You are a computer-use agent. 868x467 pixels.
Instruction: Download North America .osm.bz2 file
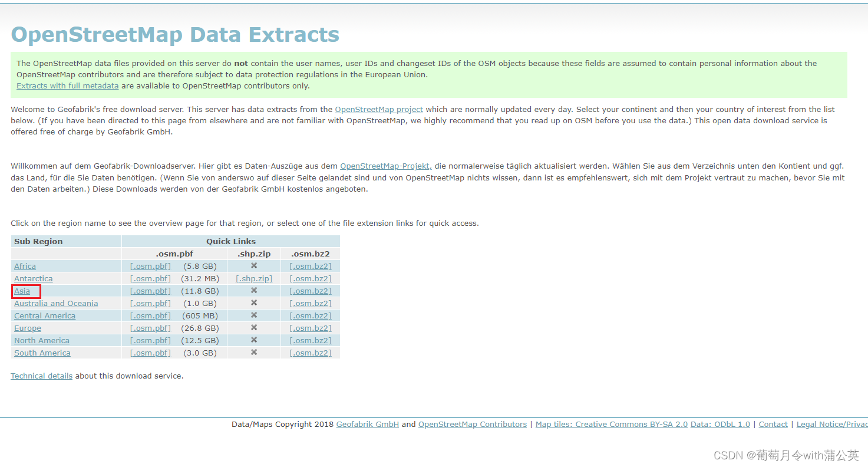tap(311, 341)
